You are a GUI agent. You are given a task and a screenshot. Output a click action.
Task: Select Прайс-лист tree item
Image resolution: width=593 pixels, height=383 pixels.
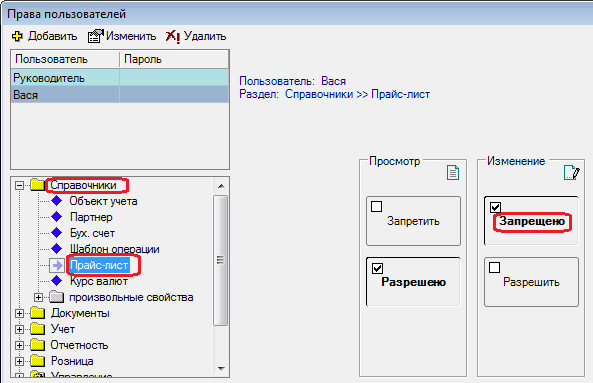point(99,265)
